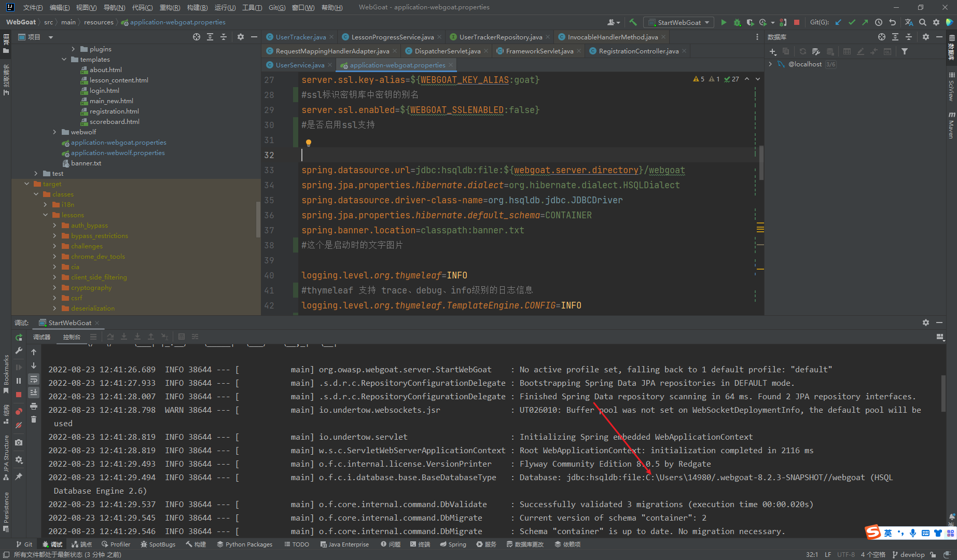Open the Spring tool window
Image resolution: width=957 pixels, height=560 pixels.
point(453,544)
